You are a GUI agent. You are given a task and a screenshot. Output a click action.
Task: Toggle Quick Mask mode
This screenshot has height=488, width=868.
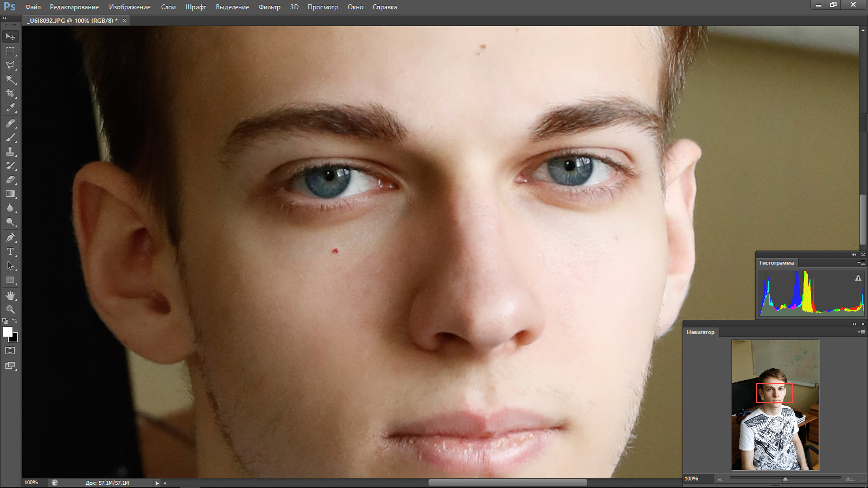point(10,351)
